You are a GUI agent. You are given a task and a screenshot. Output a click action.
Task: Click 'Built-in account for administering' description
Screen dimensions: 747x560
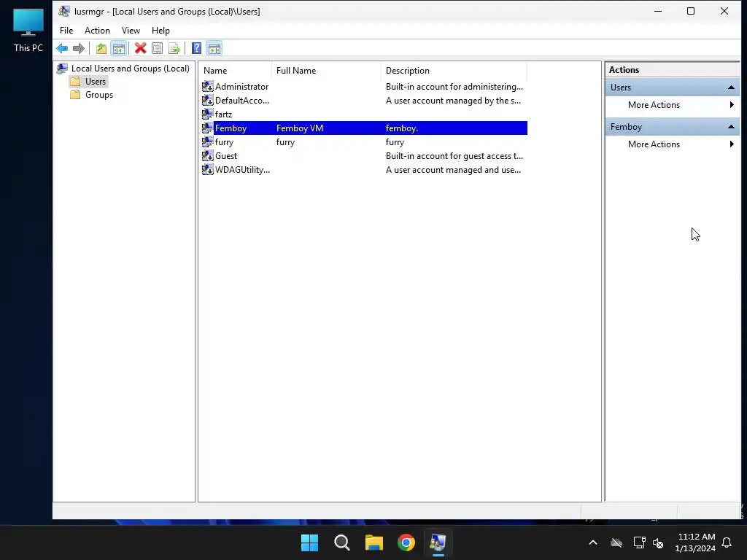(454, 87)
